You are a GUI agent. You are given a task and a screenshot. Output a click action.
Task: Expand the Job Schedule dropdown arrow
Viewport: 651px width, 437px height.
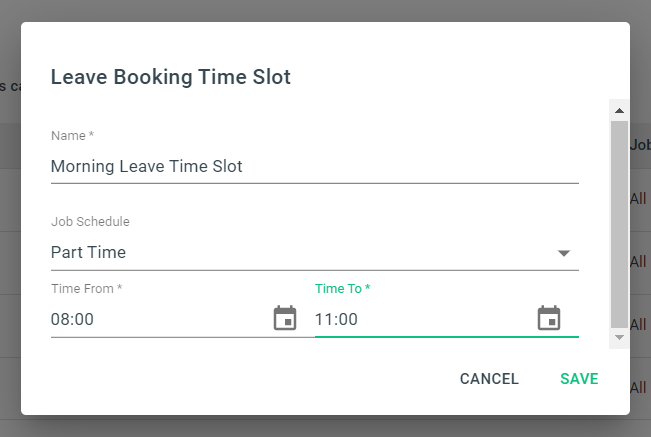tap(563, 253)
